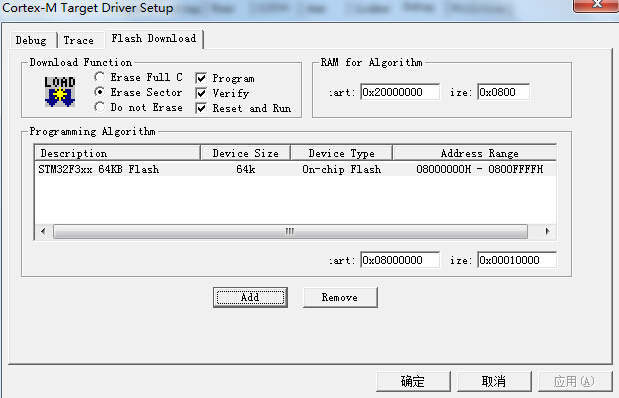Click the RAM start field 0x20000000
The image size is (619, 398).
pos(400,92)
